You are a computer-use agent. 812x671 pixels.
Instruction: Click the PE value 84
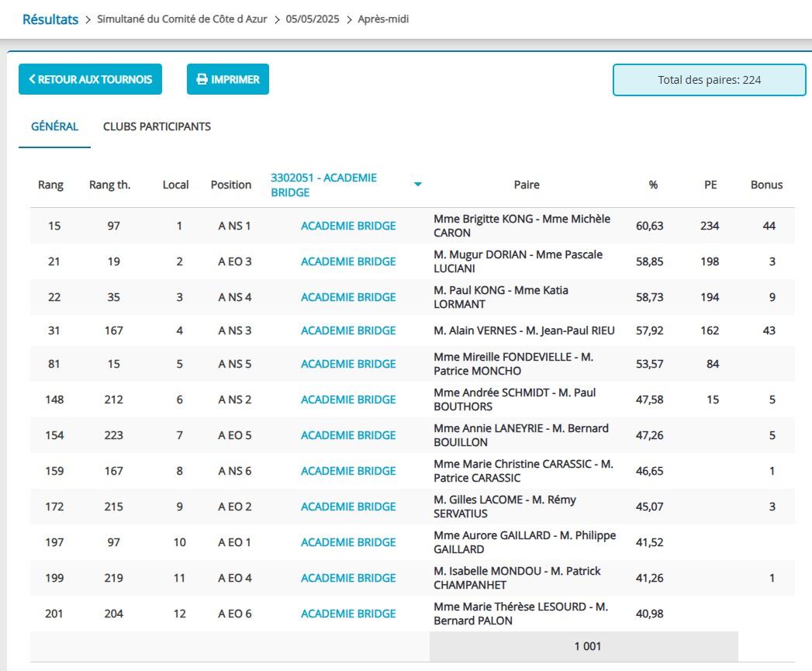coord(713,365)
